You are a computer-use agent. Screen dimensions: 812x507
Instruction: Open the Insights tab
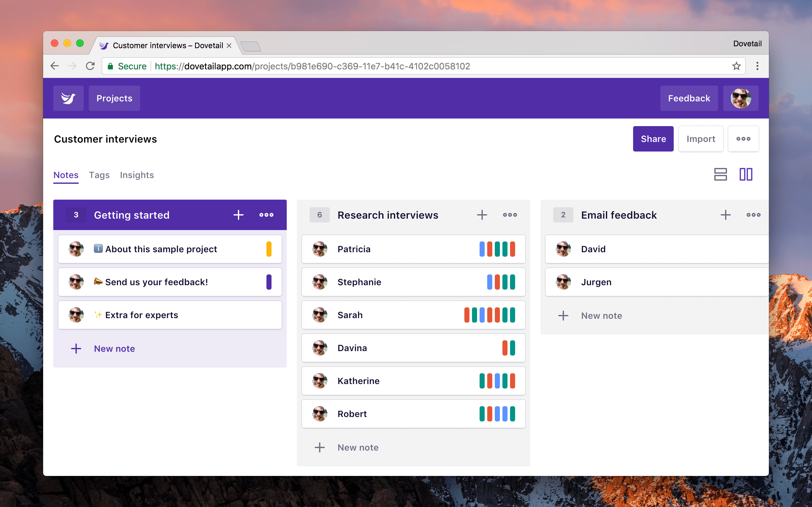137,175
